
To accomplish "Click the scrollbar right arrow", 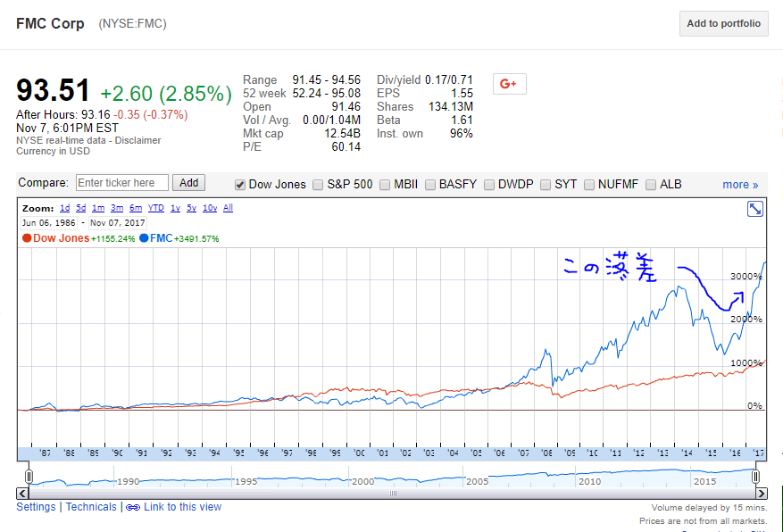I will [761, 494].
